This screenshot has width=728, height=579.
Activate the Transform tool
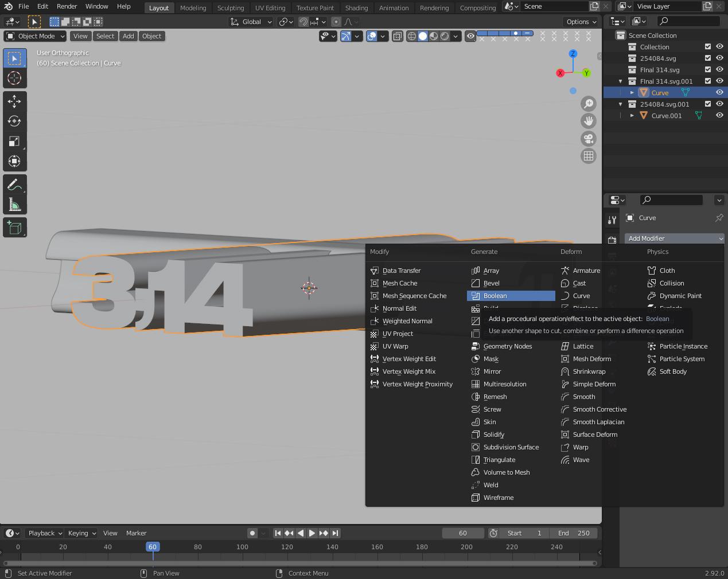click(14, 162)
